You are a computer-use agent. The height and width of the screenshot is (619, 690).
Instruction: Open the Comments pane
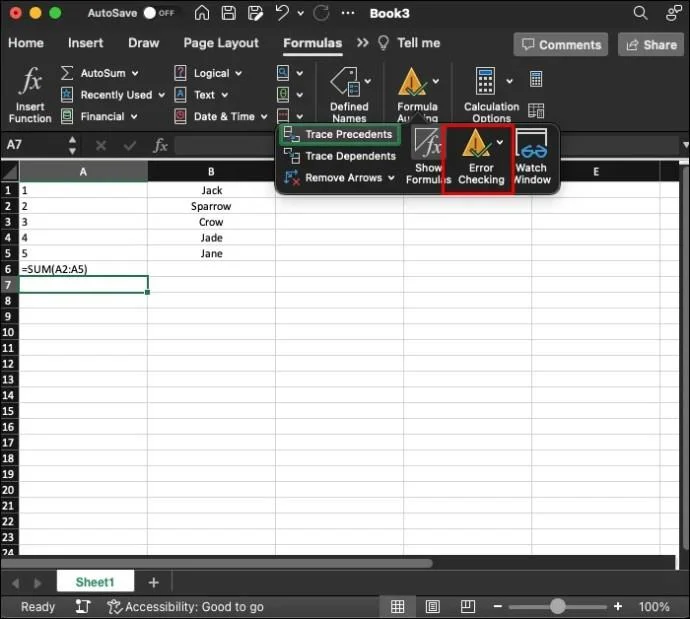(x=560, y=45)
